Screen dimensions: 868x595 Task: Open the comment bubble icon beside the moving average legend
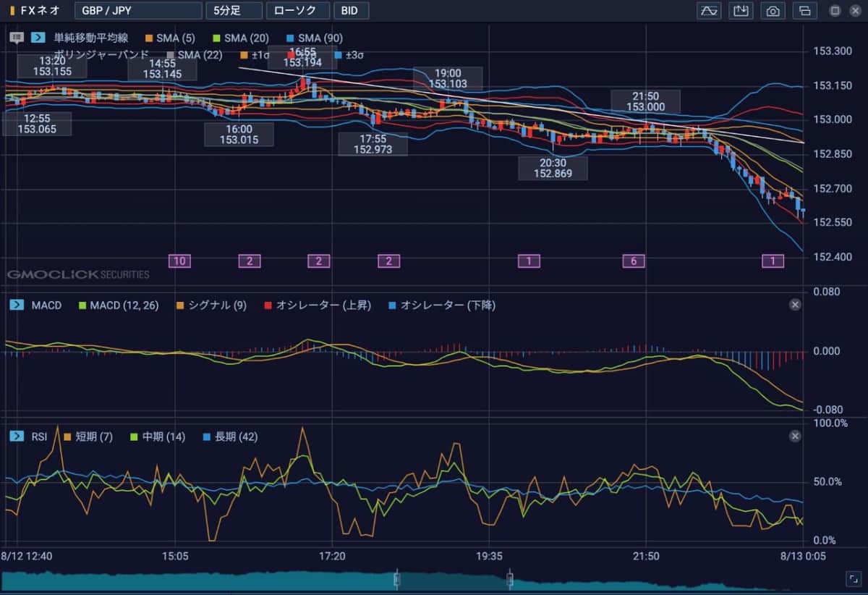tap(17, 38)
